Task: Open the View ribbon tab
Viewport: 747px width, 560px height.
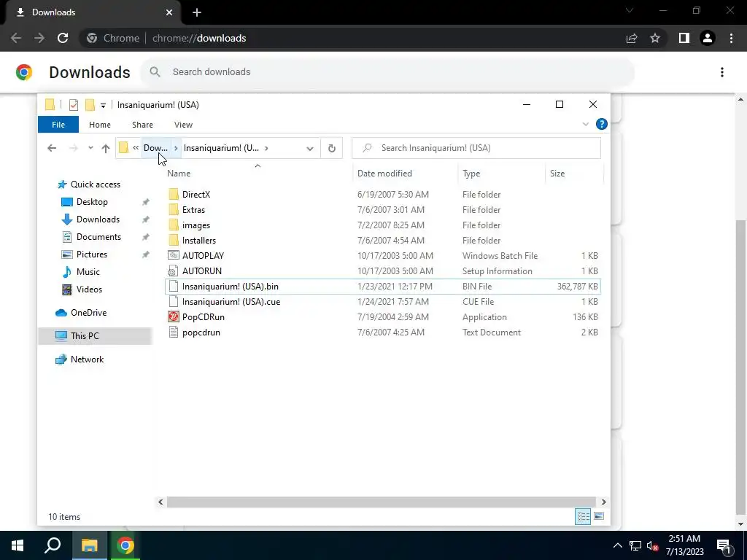Action: click(183, 125)
